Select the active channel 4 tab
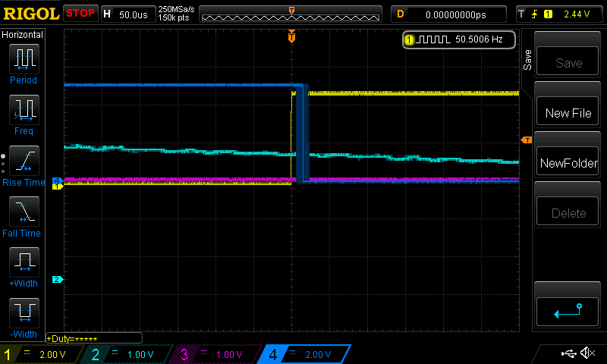This screenshot has height=364, width=607. pos(303,354)
